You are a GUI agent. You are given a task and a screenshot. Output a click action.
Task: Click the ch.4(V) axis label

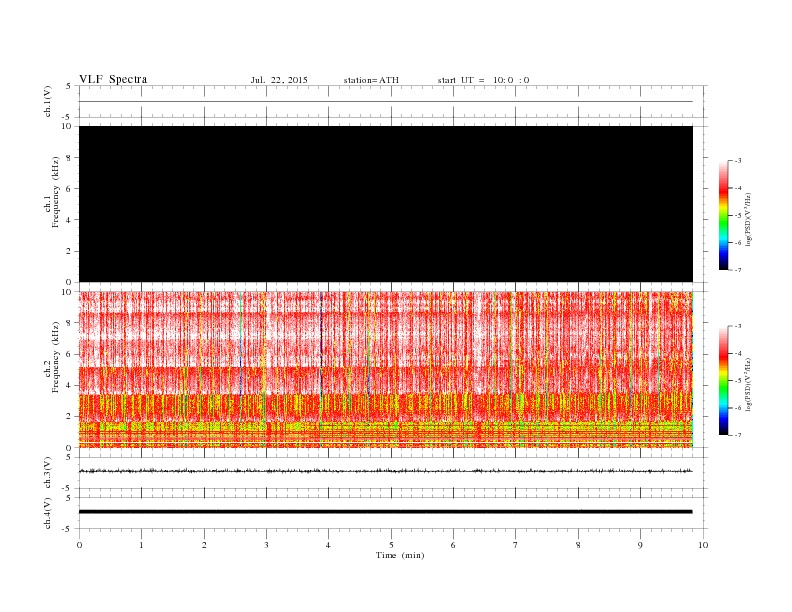point(48,513)
